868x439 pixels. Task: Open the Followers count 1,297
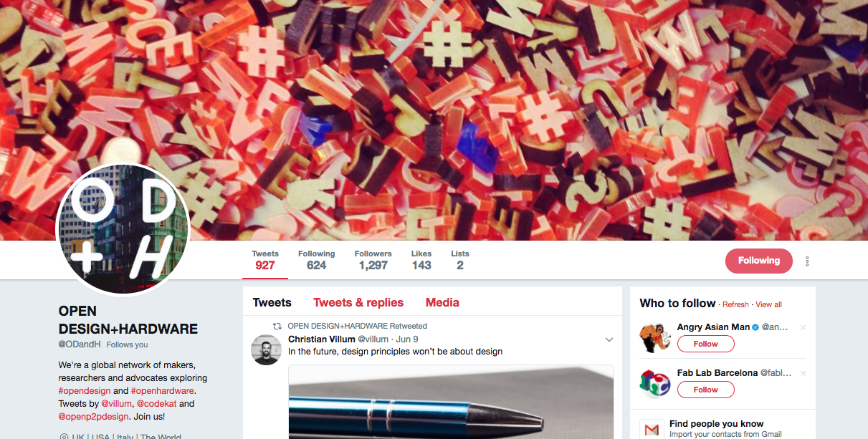coord(373,260)
